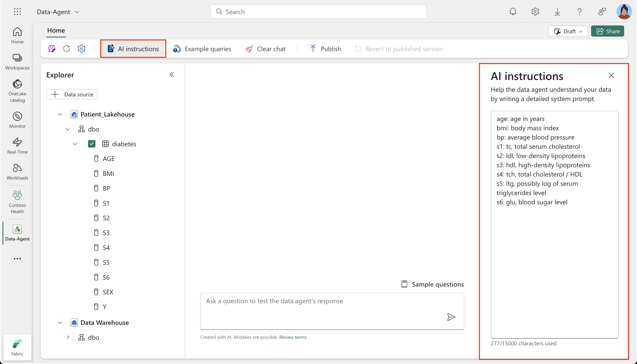
Task: Click the download arrow icon
Action: coord(557,12)
